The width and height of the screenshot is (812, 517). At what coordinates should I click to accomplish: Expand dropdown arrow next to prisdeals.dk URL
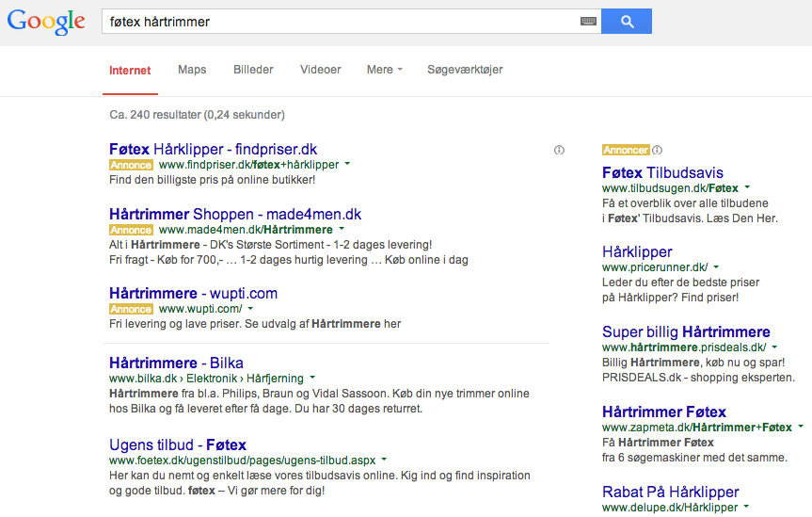774,347
